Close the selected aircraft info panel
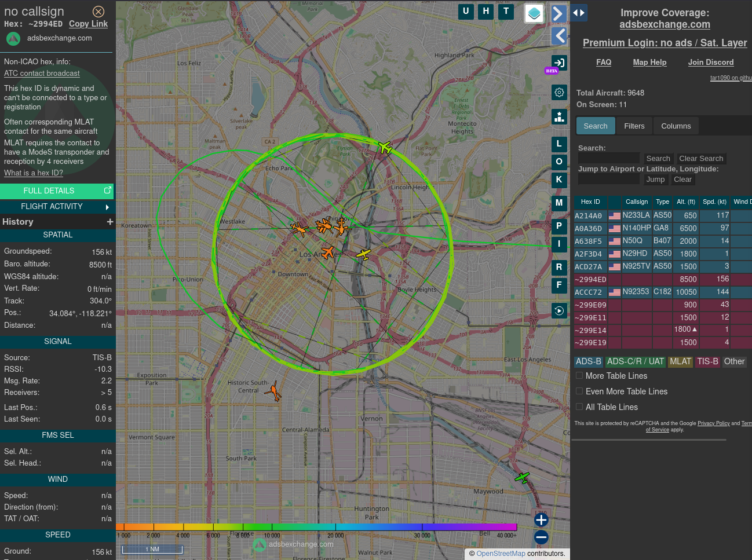Image resolution: width=752 pixels, height=560 pixels. click(x=98, y=12)
